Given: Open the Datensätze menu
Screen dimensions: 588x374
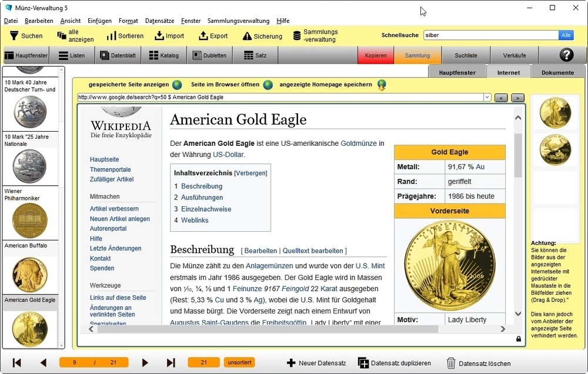Looking at the screenshot, I should (159, 21).
